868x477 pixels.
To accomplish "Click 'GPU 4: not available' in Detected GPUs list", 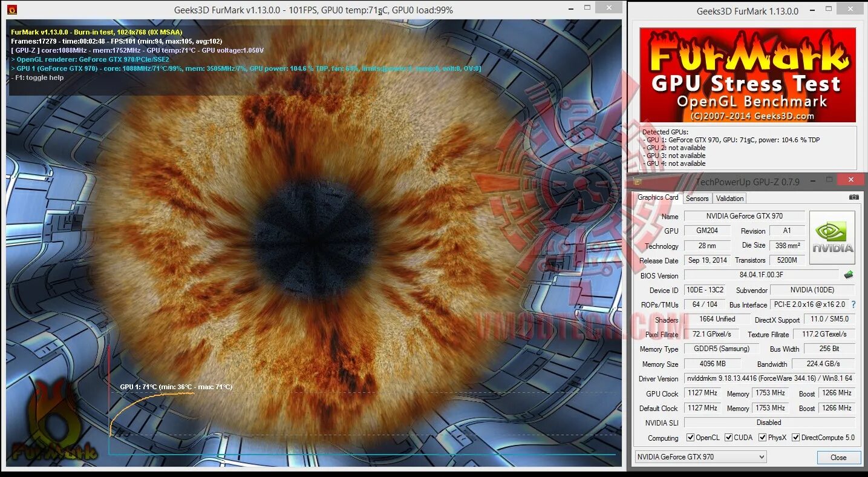I will 674,163.
